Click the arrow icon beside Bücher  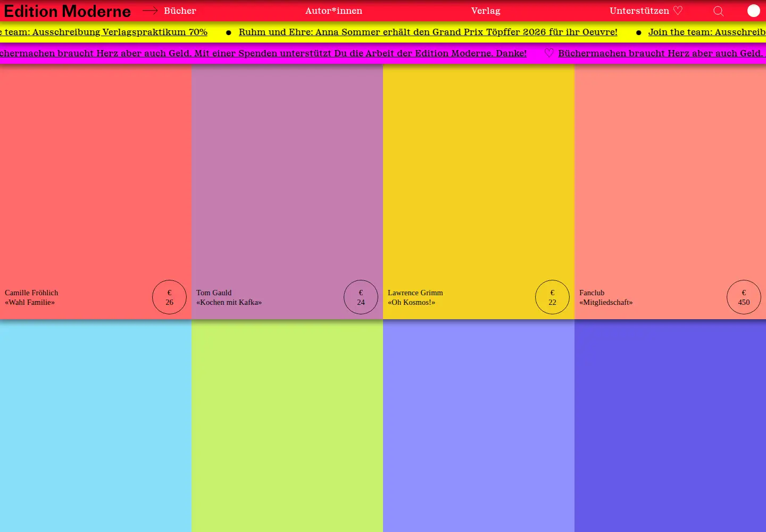coord(150,11)
